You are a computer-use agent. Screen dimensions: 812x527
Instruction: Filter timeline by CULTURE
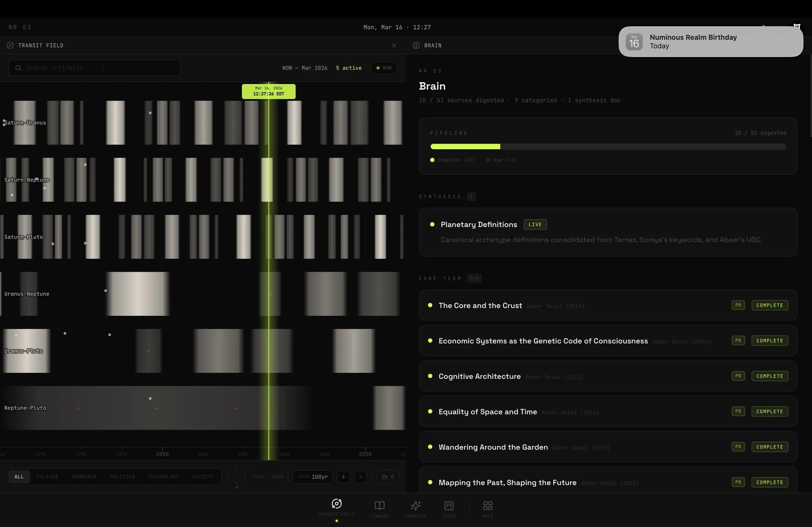[48, 477]
